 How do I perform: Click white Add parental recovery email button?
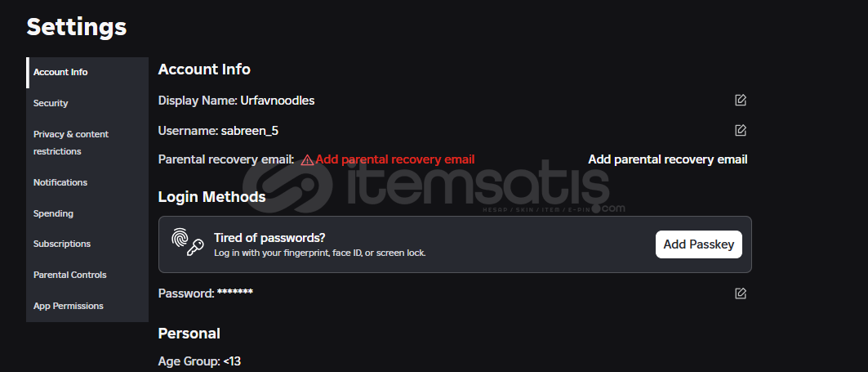[x=668, y=159]
